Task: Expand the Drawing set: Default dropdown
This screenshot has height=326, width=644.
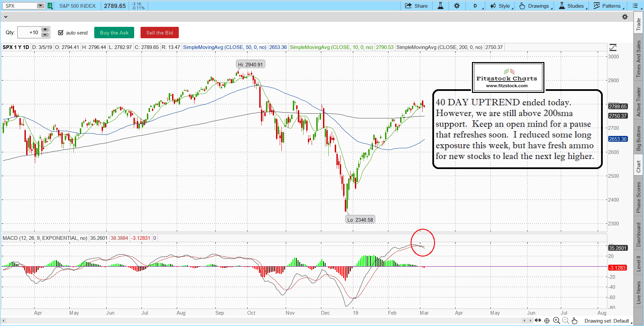Action: [607, 321]
